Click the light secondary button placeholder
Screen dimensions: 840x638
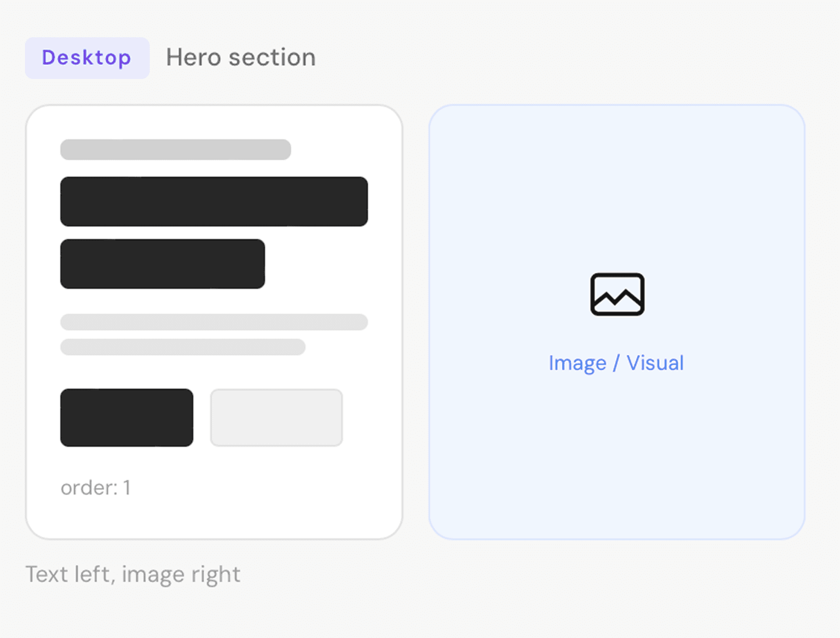point(277,417)
